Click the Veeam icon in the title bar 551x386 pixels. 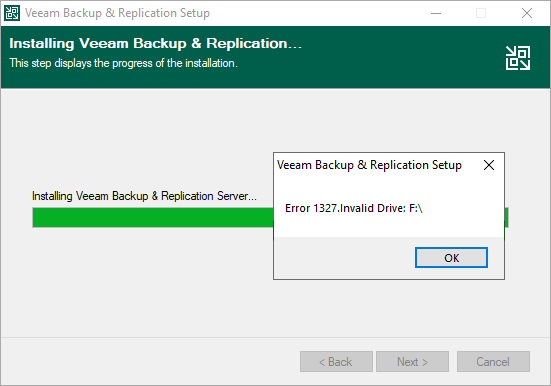(x=12, y=13)
